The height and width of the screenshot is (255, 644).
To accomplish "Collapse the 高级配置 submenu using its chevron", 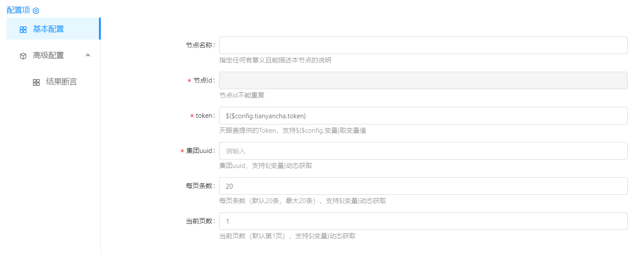I will pos(88,55).
